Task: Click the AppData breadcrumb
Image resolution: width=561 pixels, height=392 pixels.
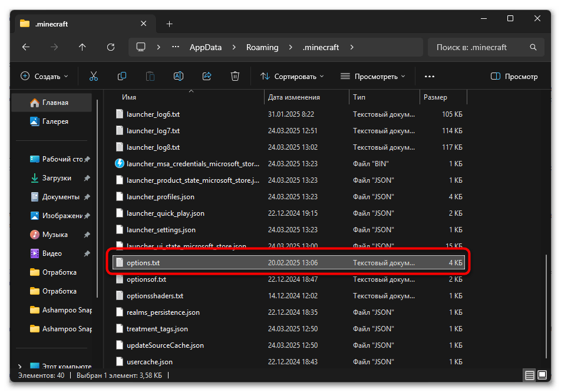Action: coord(205,47)
